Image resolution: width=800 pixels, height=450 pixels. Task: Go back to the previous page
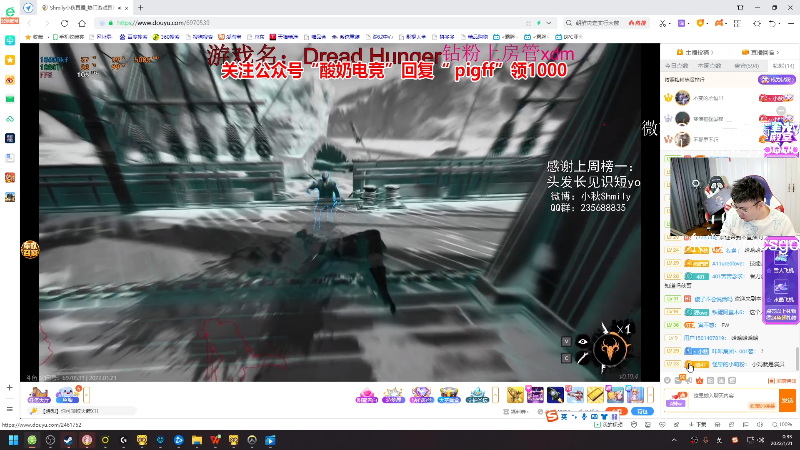click(30, 23)
